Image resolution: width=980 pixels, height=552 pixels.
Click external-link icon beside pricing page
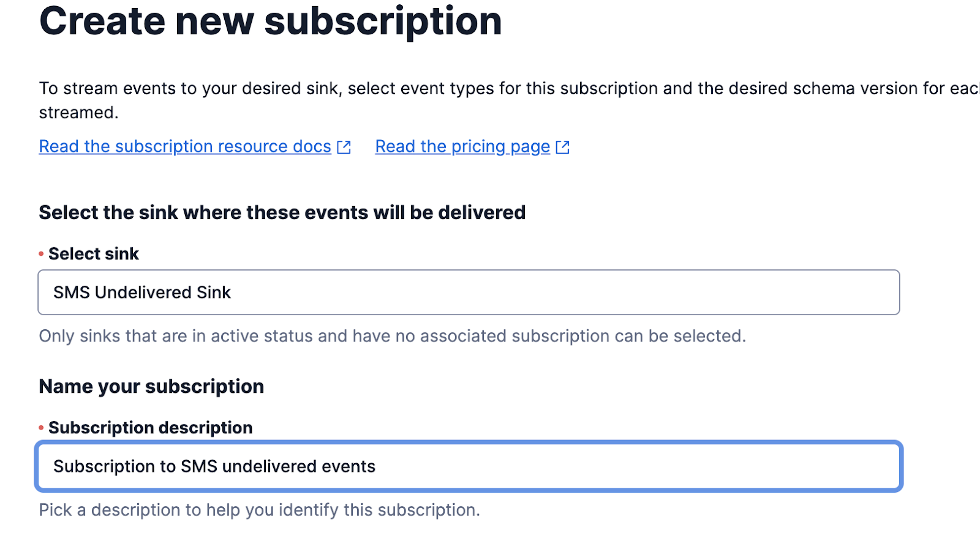pos(562,147)
